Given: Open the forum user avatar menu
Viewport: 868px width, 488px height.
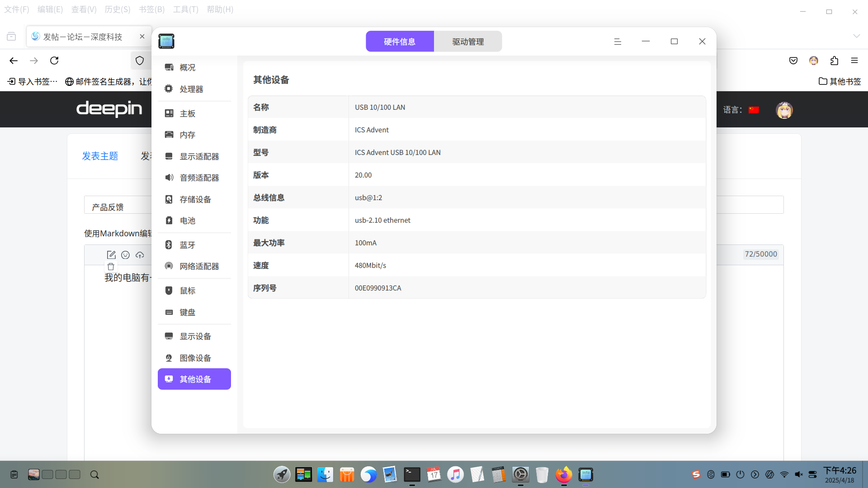Looking at the screenshot, I should 784,110.
